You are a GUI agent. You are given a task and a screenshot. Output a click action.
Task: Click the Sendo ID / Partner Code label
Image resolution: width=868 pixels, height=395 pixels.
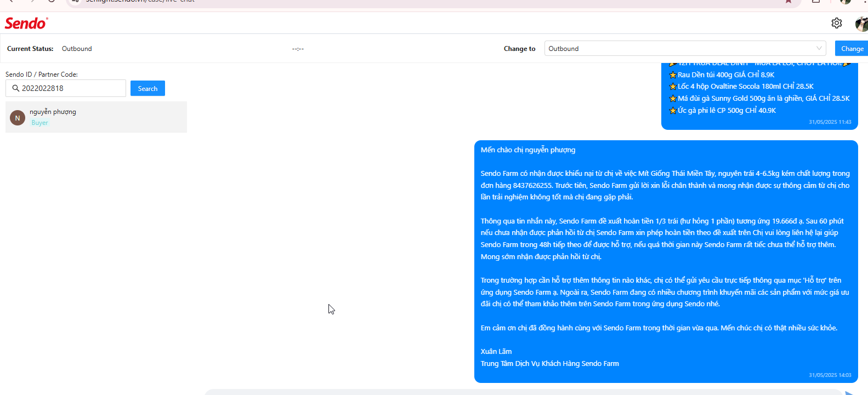pyautogui.click(x=42, y=75)
